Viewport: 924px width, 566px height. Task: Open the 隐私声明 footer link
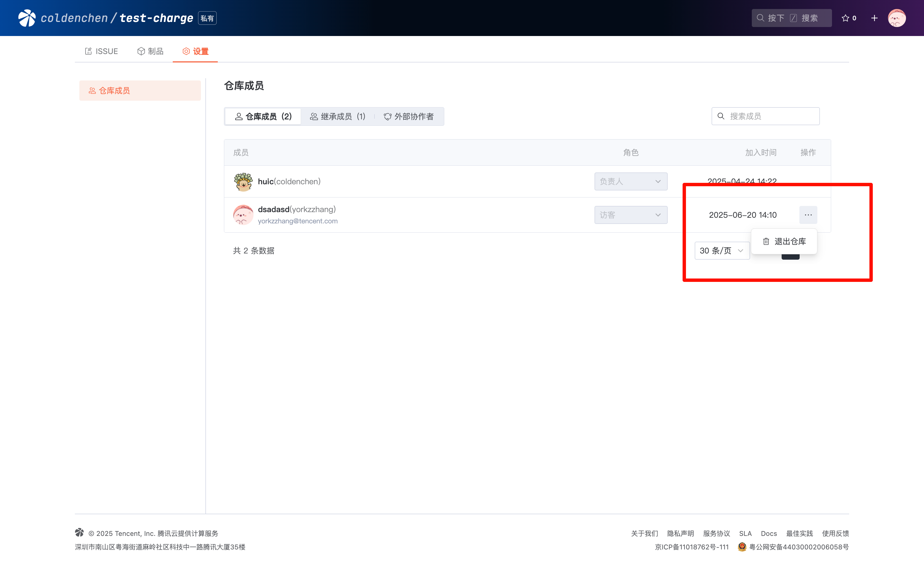pyautogui.click(x=680, y=533)
